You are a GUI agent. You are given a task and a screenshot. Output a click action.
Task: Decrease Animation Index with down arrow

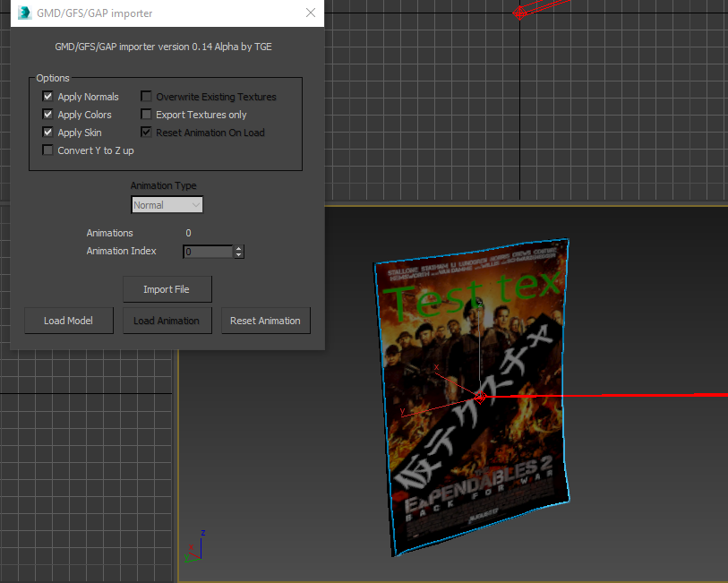pyautogui.click(x=239, y=255)
